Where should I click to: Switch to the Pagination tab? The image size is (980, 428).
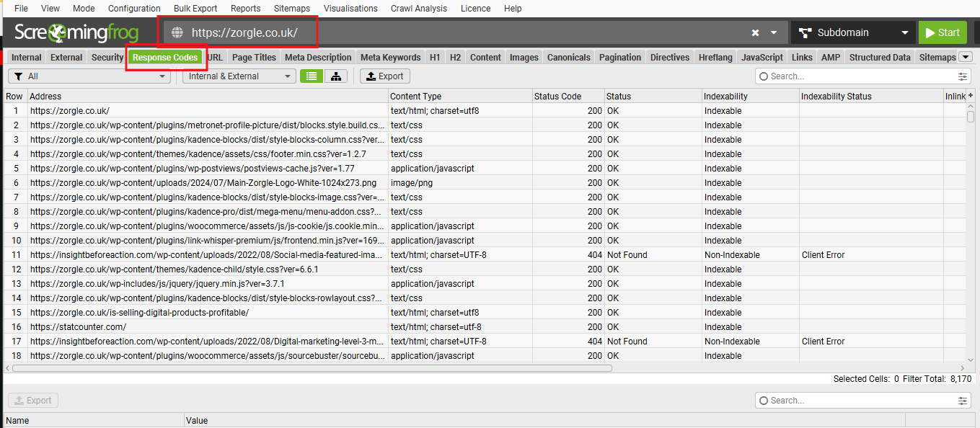[620, 58]
